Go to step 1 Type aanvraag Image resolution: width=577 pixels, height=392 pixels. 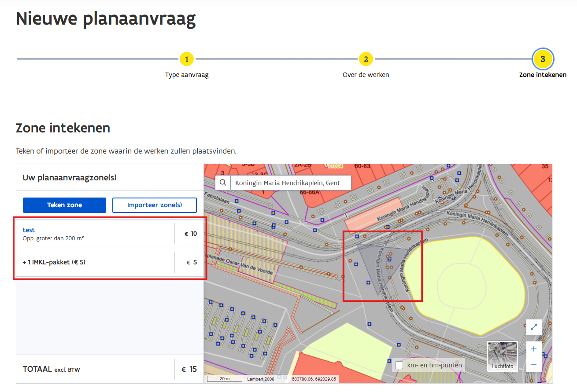[x=187, y=59]
